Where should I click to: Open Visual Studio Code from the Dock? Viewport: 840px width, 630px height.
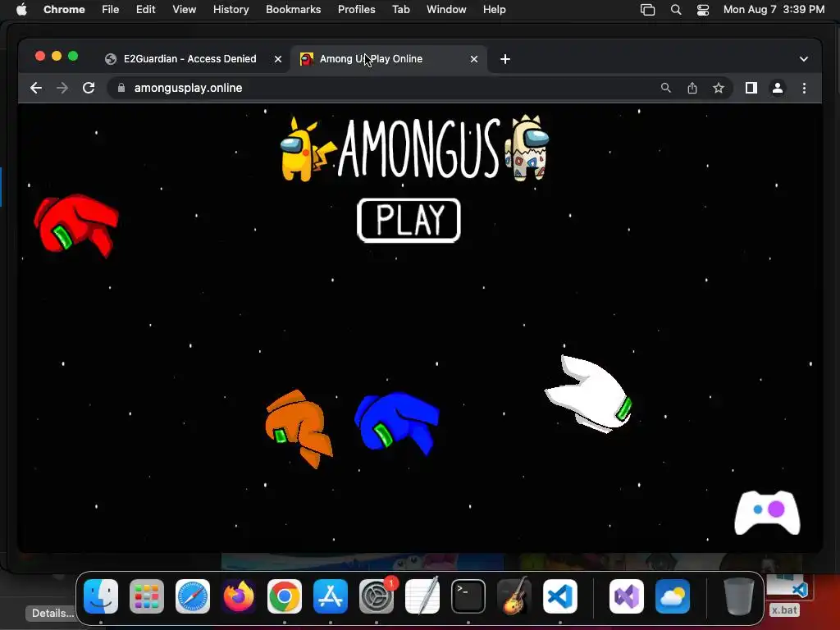(x=560, y=596)
